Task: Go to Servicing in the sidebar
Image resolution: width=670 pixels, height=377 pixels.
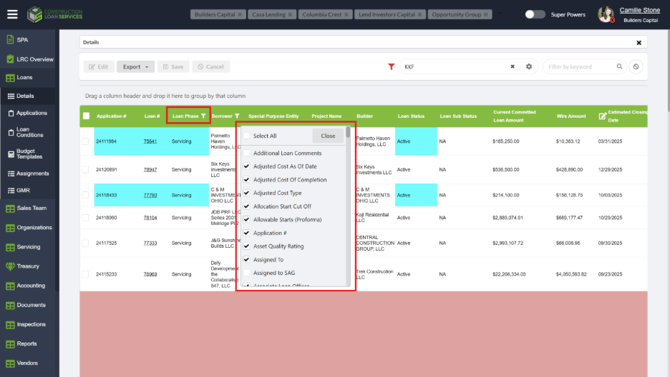Action: point(28,247)
